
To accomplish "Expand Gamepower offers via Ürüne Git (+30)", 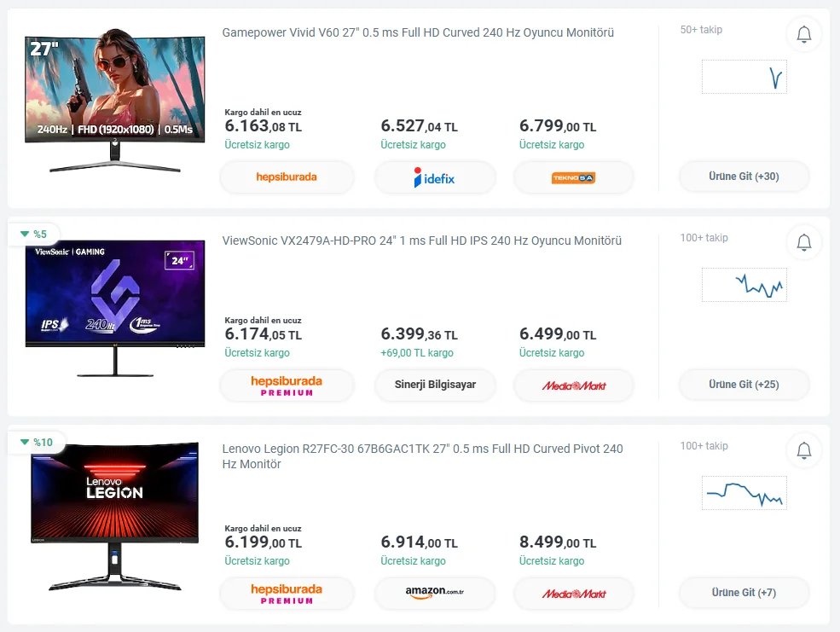I will click(x=744, y=177).
